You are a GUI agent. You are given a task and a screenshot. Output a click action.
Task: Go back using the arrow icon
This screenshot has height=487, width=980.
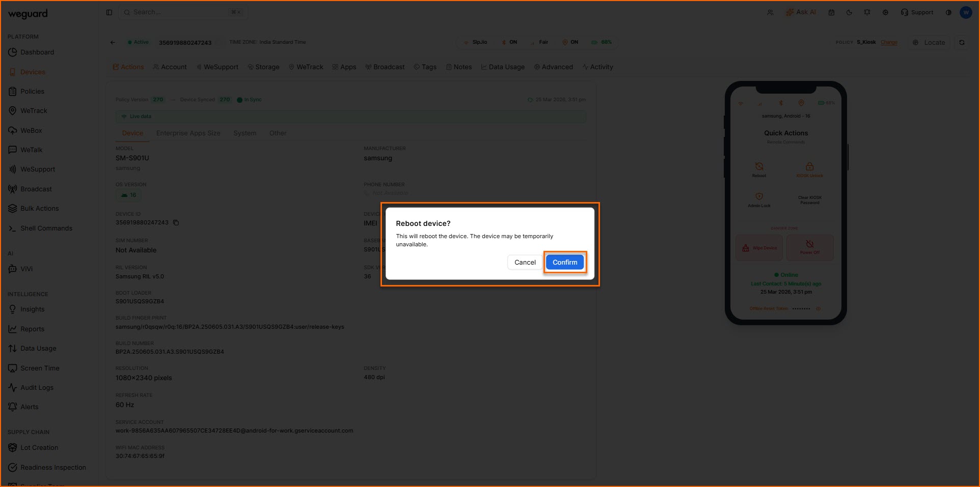click(113, 43)
